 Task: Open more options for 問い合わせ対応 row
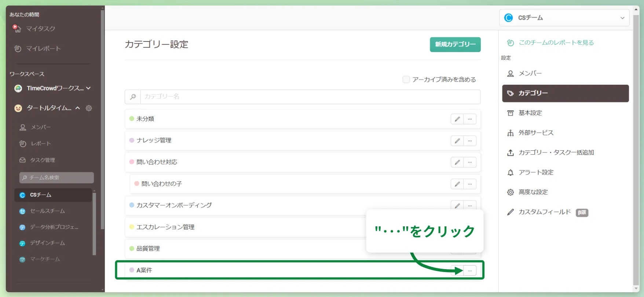coord(470,162)
